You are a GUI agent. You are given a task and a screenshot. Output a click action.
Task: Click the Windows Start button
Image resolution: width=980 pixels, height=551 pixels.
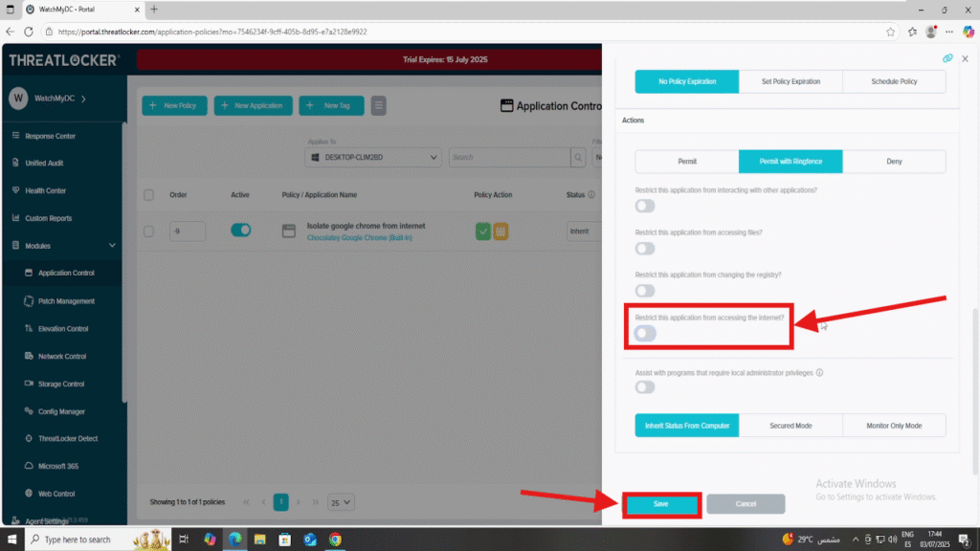[x=11, y=540]
